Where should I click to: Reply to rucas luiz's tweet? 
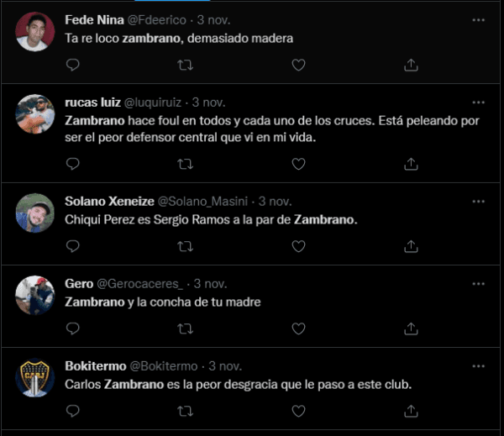[72, 164]
